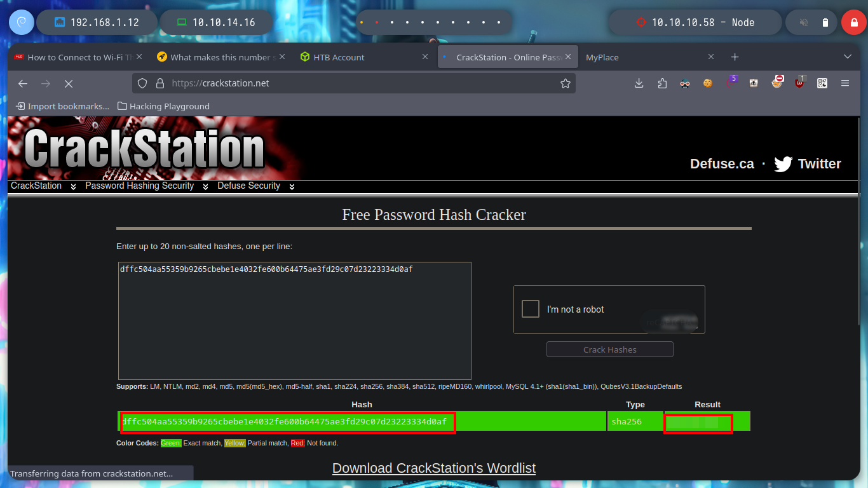868x488 pixels.
Task: Select the red workspace dot
Action: click(377, 22)
